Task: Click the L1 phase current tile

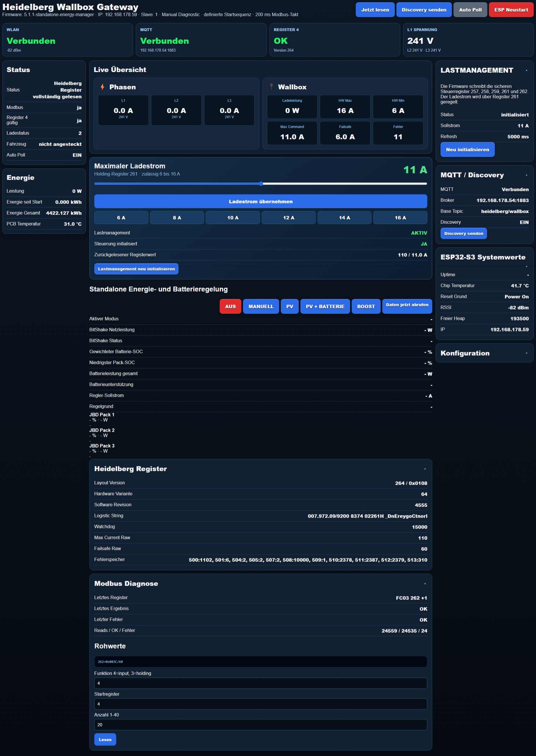Action: click(123, 110)
